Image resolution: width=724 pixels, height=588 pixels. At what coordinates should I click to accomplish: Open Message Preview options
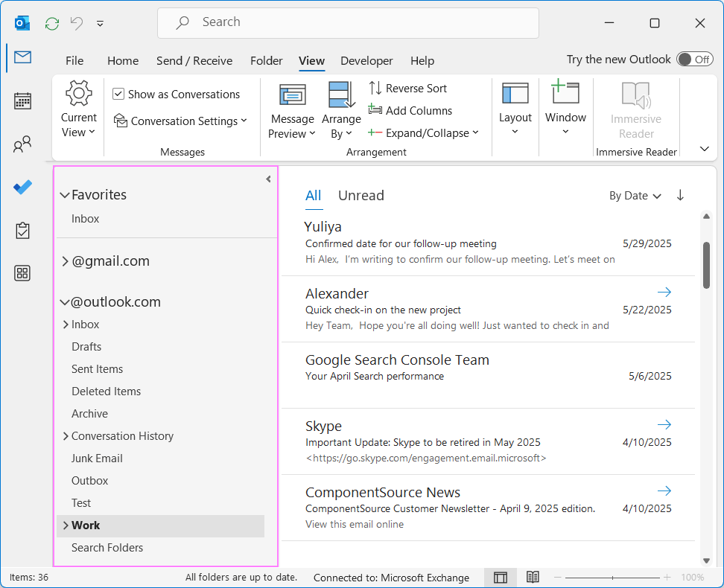[x=292, y=111]
